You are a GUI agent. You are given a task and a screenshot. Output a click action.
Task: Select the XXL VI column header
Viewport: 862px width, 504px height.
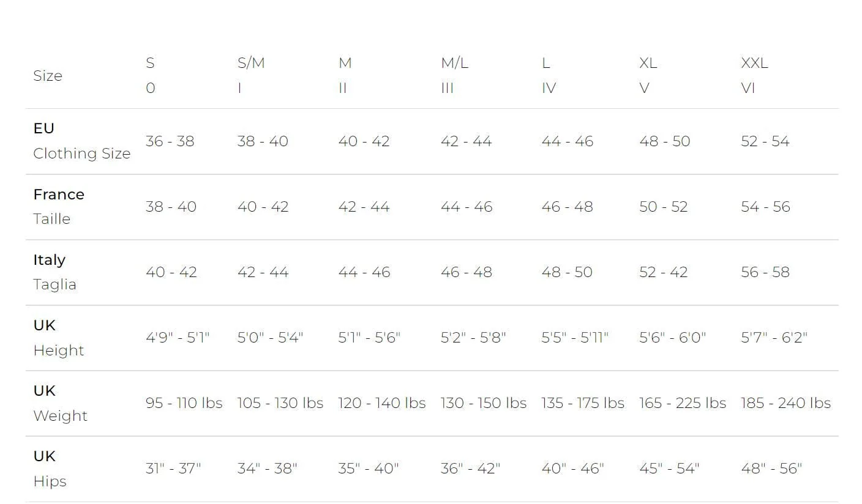pos(754,75)
